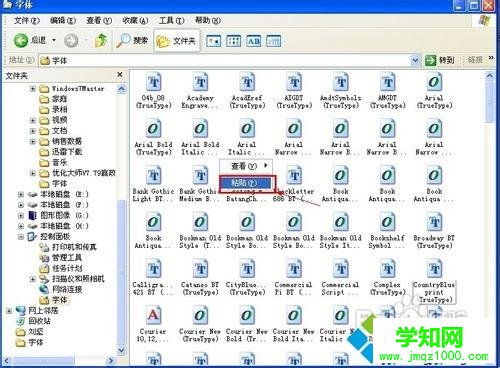Expand the local disk E: node
This screenshot has height=368, width=500.
click(x=21, y=194)
